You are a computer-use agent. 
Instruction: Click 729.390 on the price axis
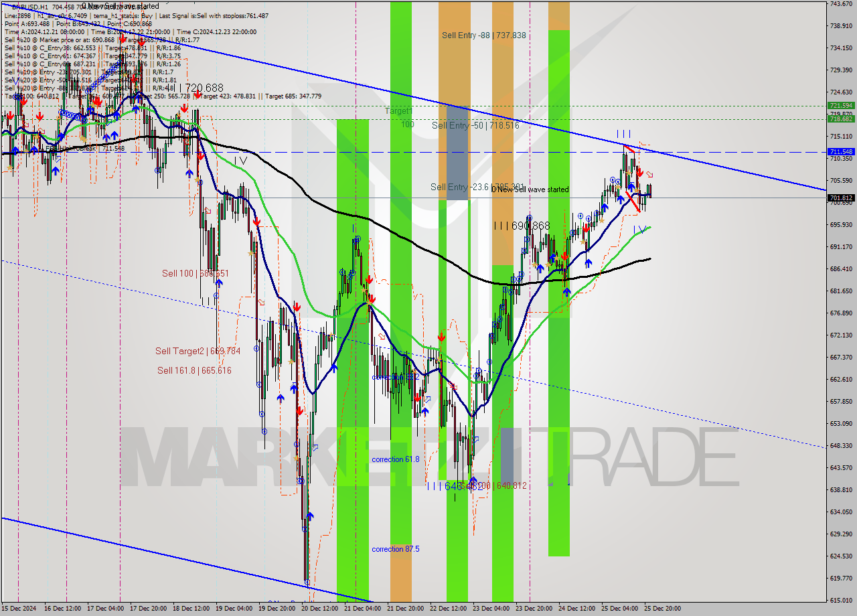pyautogui.click(x=841, y=70)
